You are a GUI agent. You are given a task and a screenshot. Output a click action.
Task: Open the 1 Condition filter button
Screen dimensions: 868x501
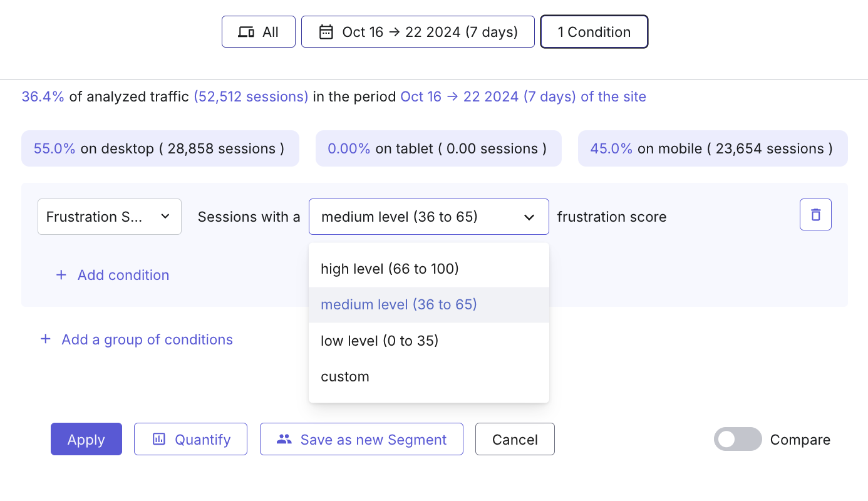click(594, 32)
